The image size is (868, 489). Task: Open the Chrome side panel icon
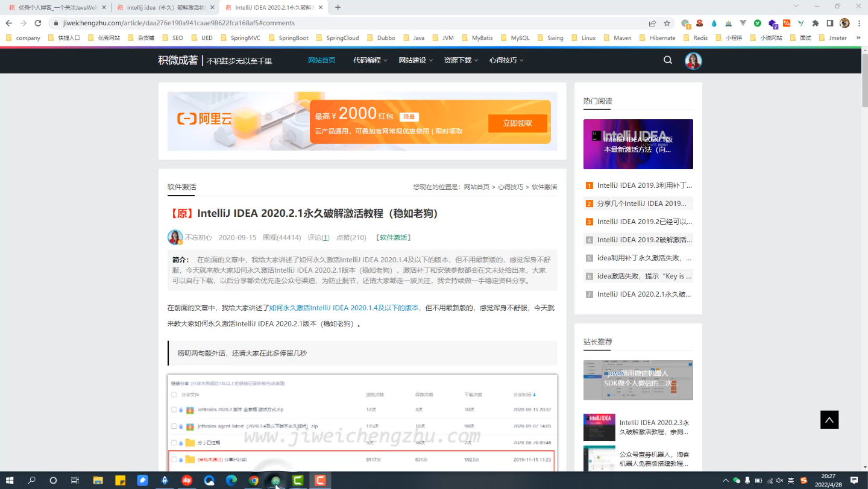click(x=830, y=23)
